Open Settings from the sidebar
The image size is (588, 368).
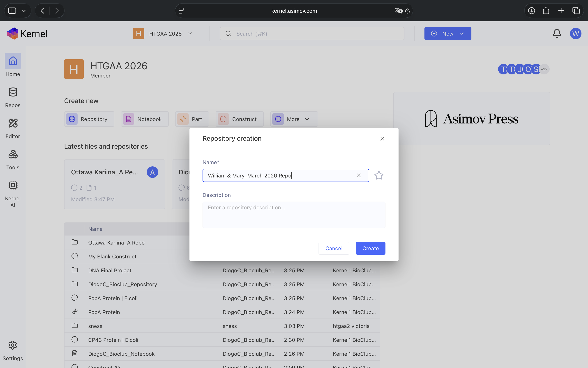click(x=13, y=350)
